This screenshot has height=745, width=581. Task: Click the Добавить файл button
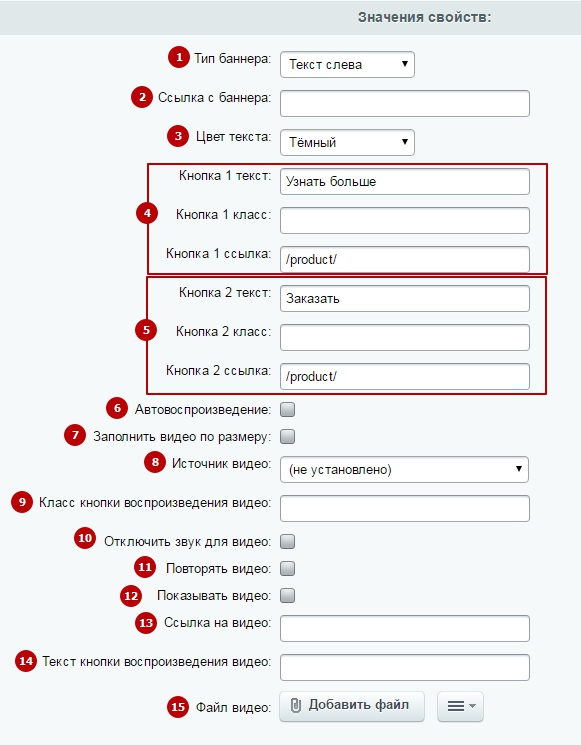tap(352, 707)
